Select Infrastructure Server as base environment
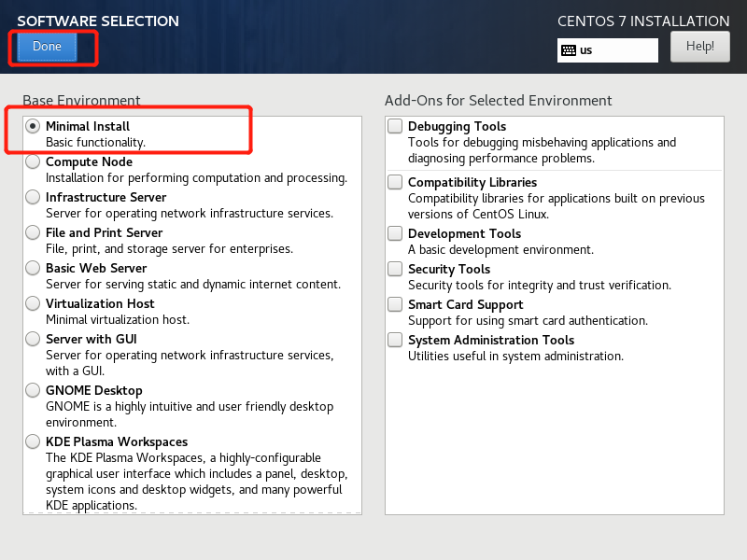The height and width of the screenshot is (560, 747). [x=34, y=197]
